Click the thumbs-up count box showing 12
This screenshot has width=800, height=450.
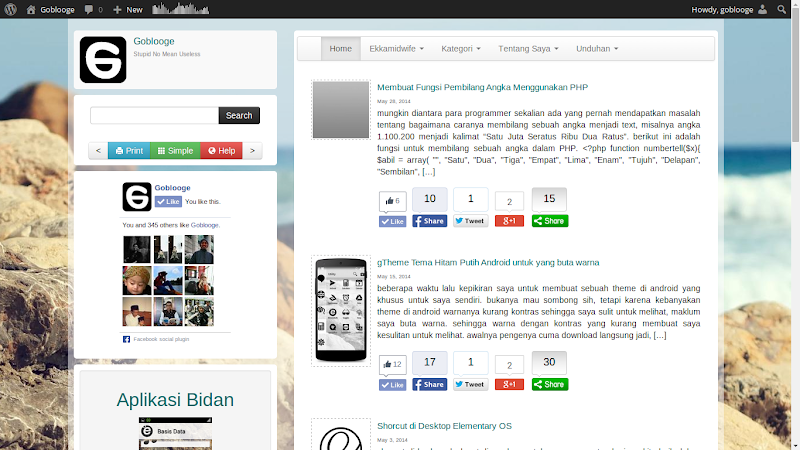(392, 364)
